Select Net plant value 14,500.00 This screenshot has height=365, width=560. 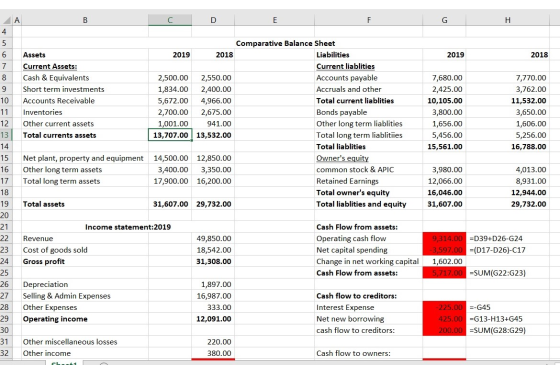pyautogui.click(x=170, y=158)
